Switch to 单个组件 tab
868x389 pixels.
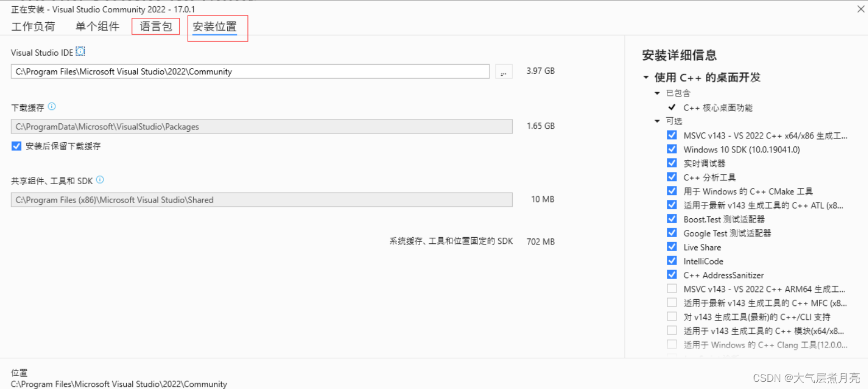(x=98, y=26)
